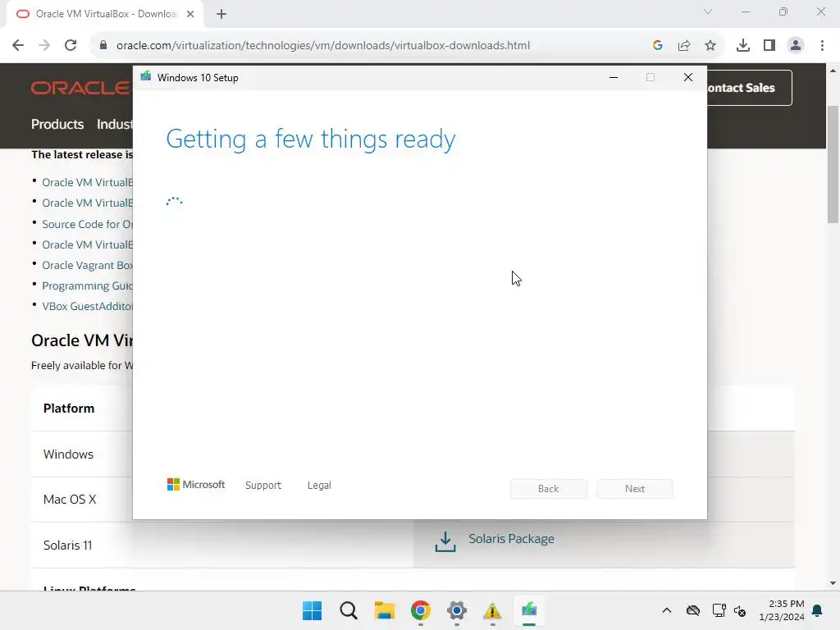Click the Mac OS X platform row

click(81, 500)
